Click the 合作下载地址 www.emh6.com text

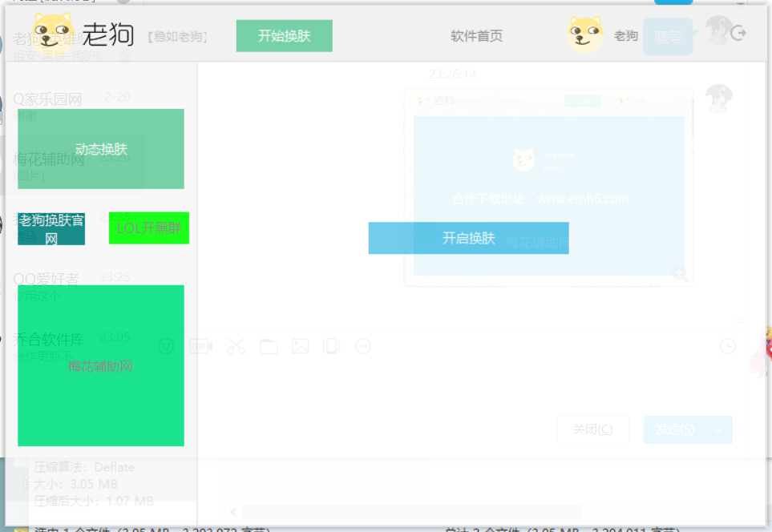pos(540,199)
